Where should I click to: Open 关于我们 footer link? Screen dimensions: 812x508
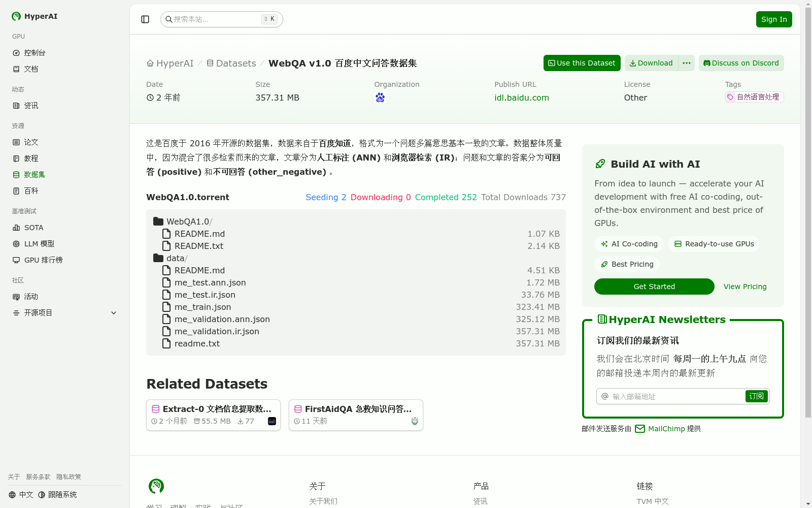tap(323, 501)
